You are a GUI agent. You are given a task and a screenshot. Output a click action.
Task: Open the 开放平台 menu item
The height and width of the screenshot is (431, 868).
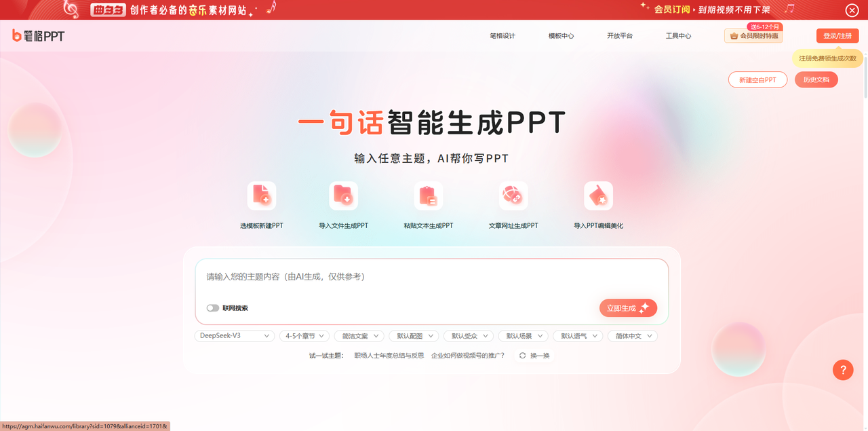click(620, 36)
